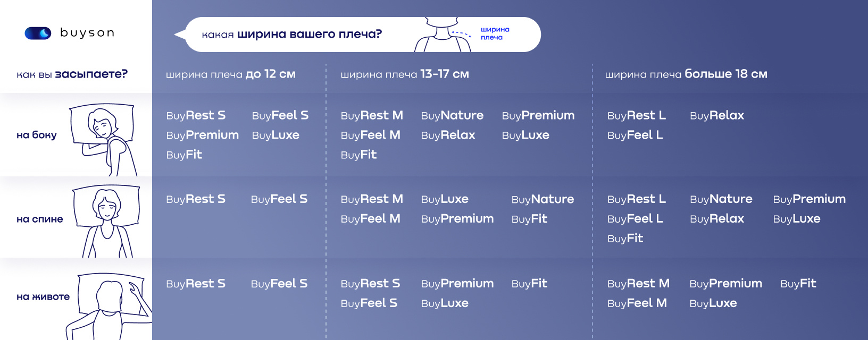868x340 pixels.
Task: Click the 'на боку' row label
Action: pyautogui.click(x=37, y=135)
